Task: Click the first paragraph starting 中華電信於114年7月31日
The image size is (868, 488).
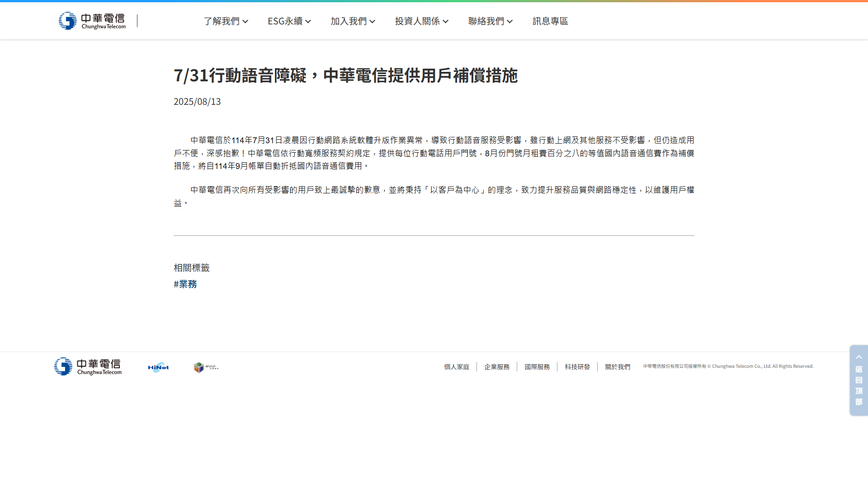Action: point(434,153)
